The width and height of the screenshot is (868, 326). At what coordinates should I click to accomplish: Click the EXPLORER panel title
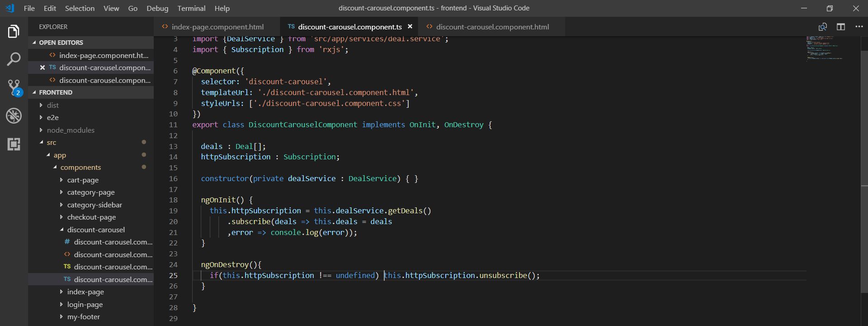tap(53, 27)
